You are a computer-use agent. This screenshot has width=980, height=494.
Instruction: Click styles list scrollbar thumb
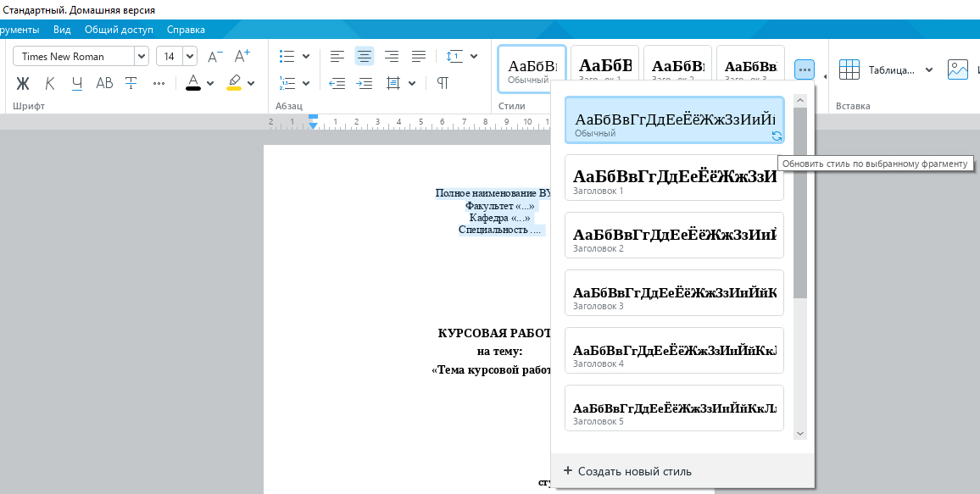click(x=800, y=203)
